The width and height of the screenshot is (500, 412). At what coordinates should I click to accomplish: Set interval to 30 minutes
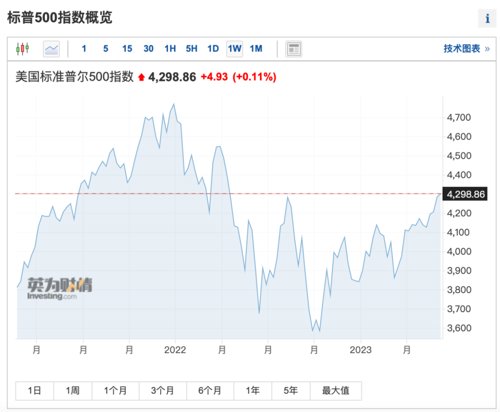click(148, 49)
